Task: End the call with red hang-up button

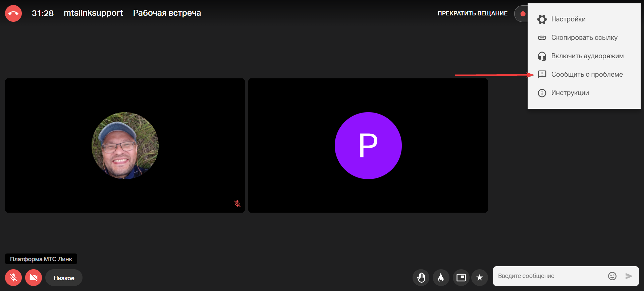Action: 13,13
